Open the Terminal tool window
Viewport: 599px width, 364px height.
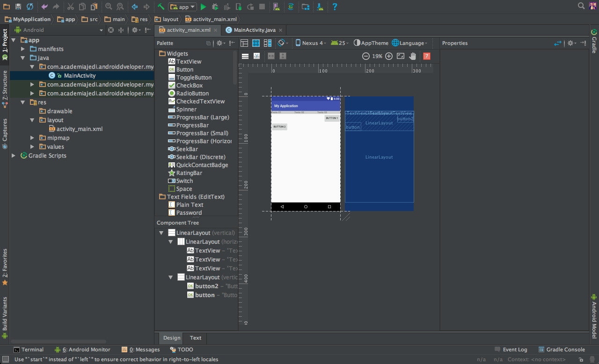pos(29,349)
